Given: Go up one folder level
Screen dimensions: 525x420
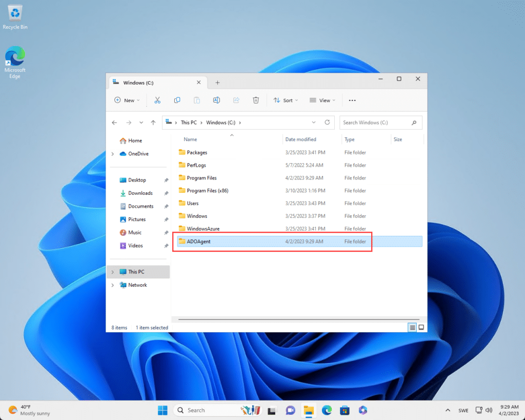Looking at the screenshot, I should click(x=153, y=123).
